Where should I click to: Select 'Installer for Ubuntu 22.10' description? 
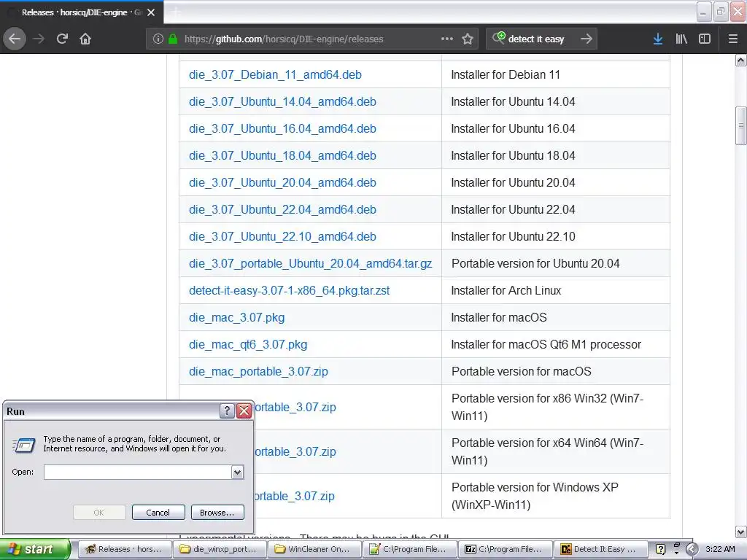point(513,237)
